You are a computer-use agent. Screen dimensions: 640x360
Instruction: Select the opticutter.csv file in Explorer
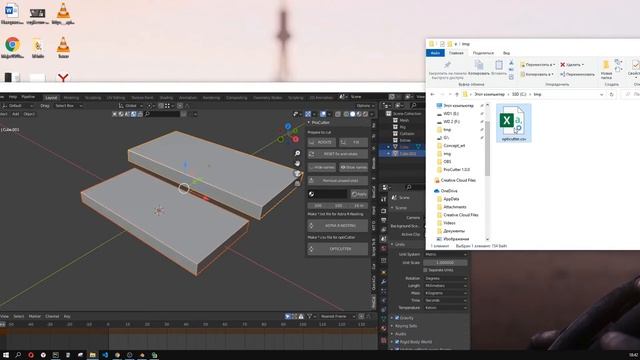[514, 123]
